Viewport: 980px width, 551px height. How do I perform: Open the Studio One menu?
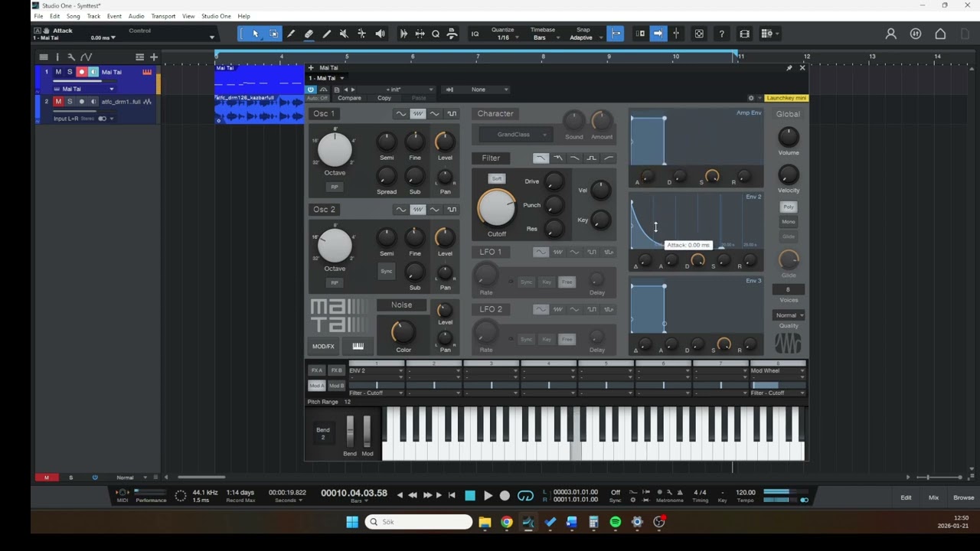coord(216,16)
